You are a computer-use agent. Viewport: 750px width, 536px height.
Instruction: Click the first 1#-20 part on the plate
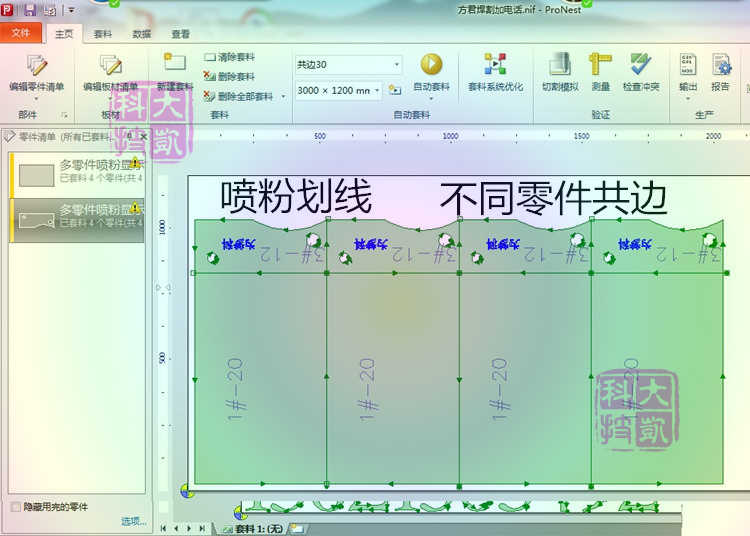[x=260, y=379]
